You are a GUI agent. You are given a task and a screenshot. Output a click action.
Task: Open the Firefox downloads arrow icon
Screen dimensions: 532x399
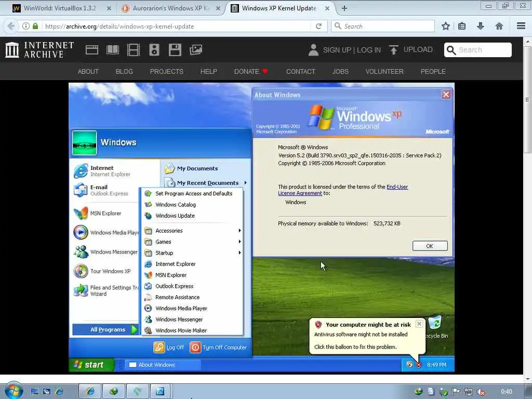pos(481,26)
